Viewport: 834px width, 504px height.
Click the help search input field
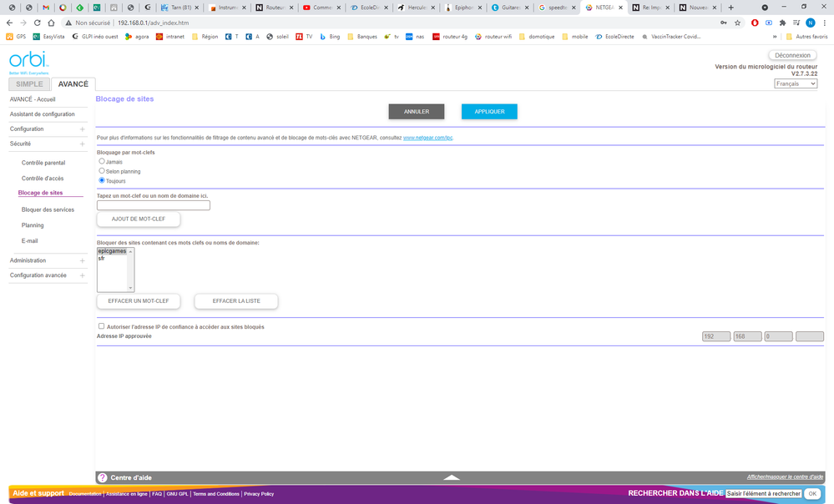pos(763,493)
